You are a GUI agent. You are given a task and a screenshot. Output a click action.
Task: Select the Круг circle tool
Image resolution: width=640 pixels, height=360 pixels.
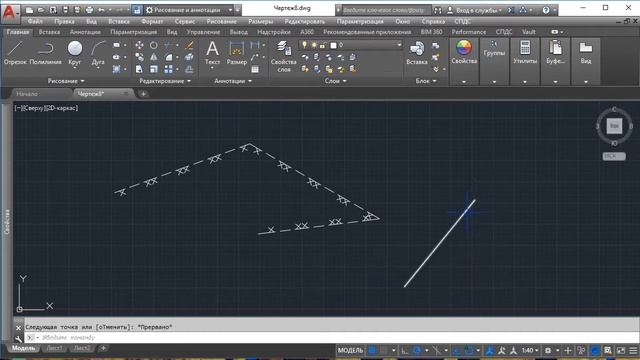(x=75, y=53)
